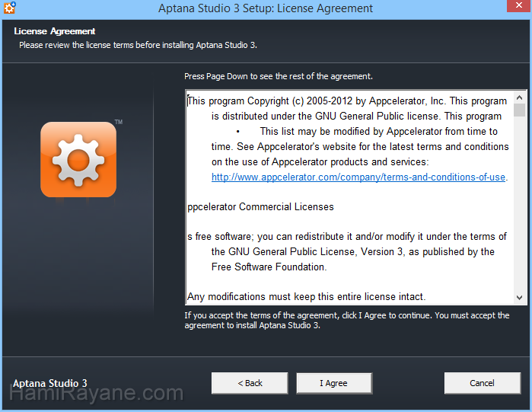Click 'Please review the license terms' subtitle

coord(138,45)
